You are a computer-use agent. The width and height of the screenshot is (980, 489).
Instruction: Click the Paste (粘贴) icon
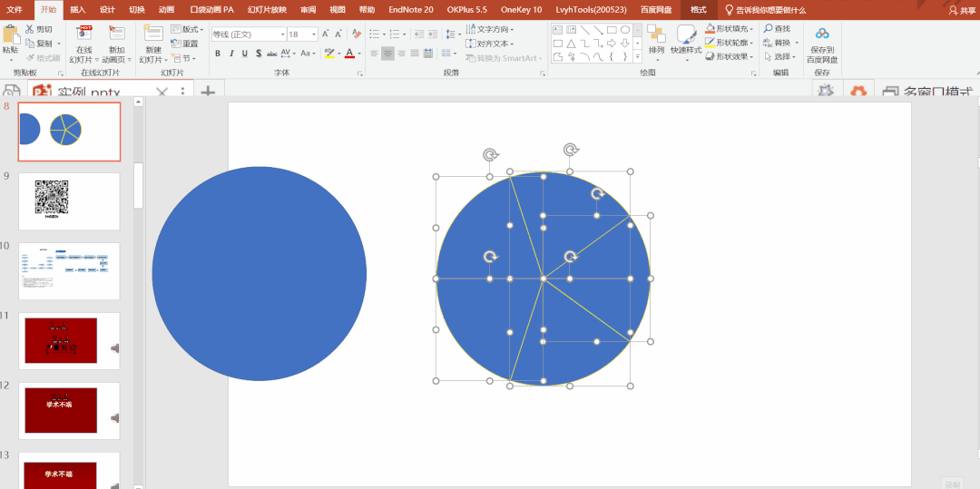pos(11,36)
